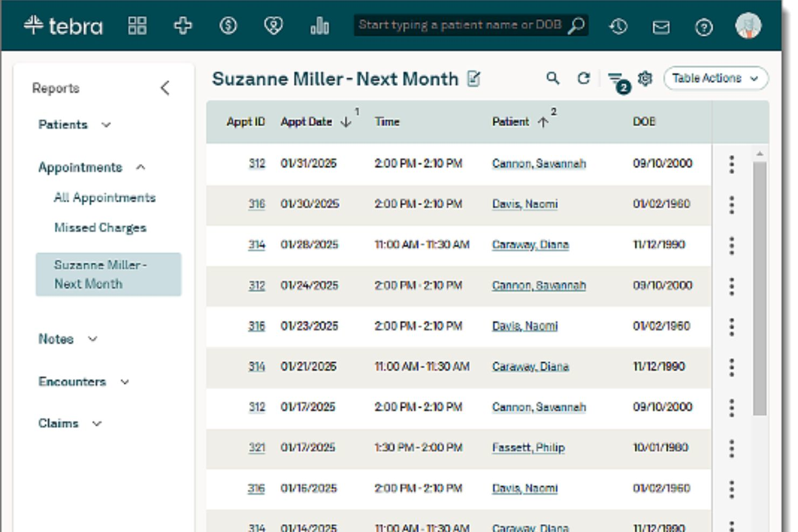Expand the Claims section in the sidebar

pos(70,423)
